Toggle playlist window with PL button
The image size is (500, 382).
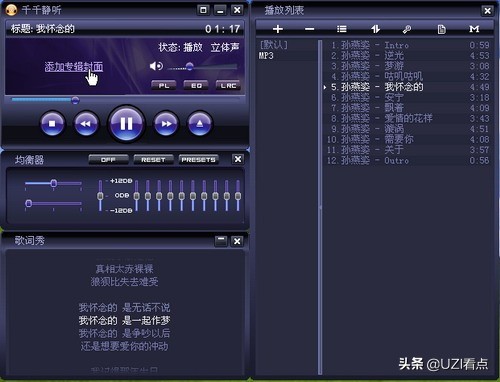pyautogui.click(x=163, y=85)
